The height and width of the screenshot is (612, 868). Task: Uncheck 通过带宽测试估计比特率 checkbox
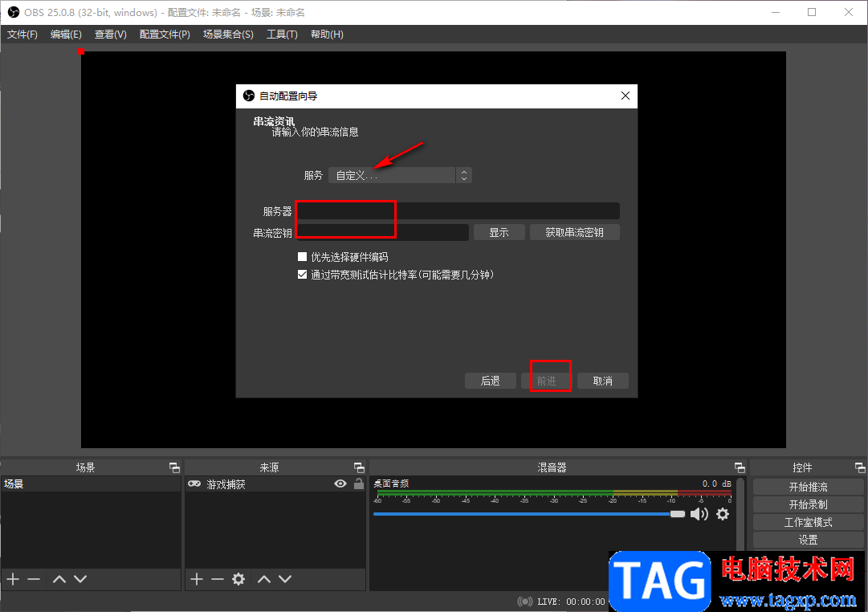pyautogui.click(x=302, y=275)
